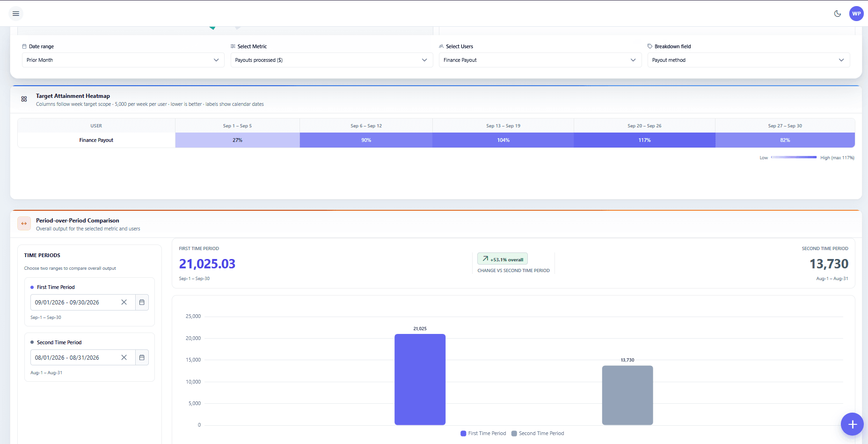Click the list icon beside Select Metric

click(233, 46)
